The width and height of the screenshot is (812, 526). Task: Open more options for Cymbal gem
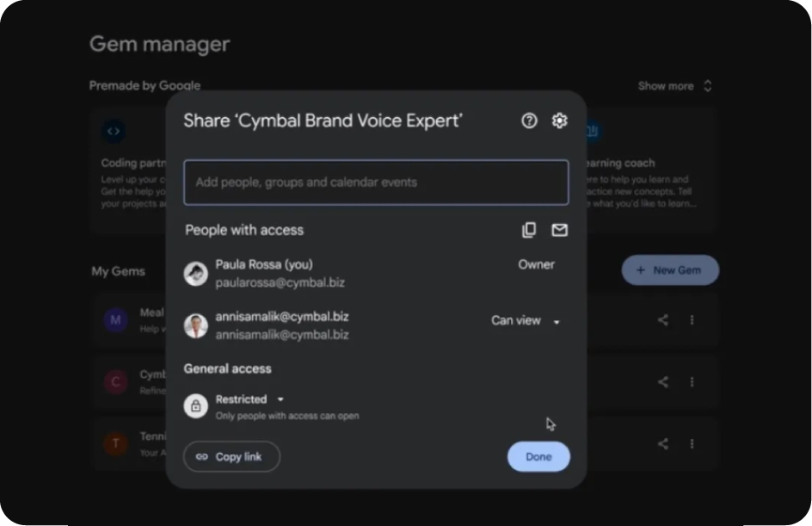692,382
